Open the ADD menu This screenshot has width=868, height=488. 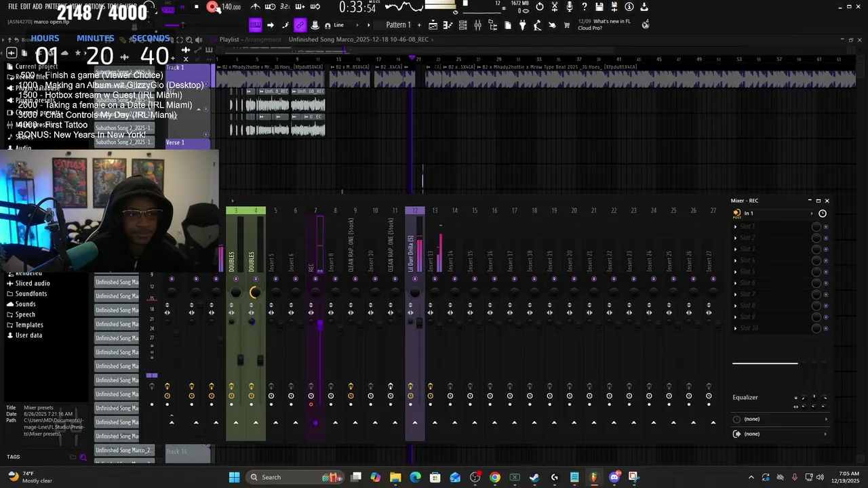coord(37,7)
